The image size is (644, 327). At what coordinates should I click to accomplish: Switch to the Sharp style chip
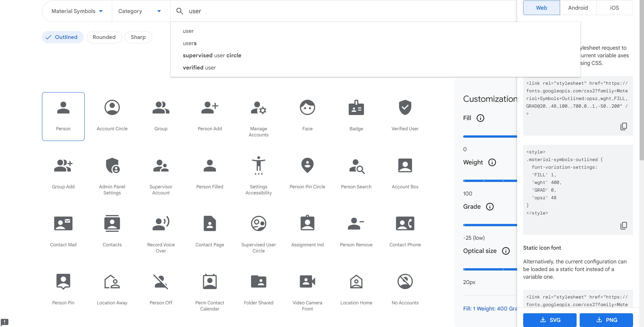pos(138,37)
